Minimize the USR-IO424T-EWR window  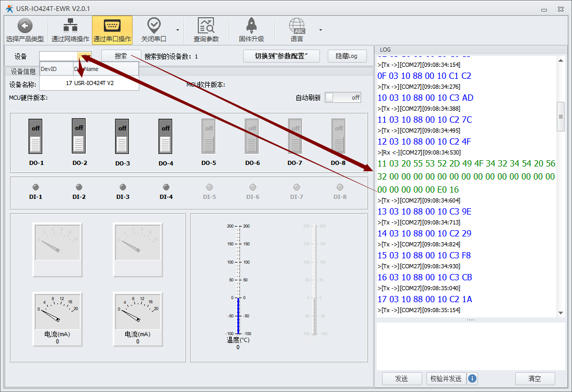coord(544,9)
